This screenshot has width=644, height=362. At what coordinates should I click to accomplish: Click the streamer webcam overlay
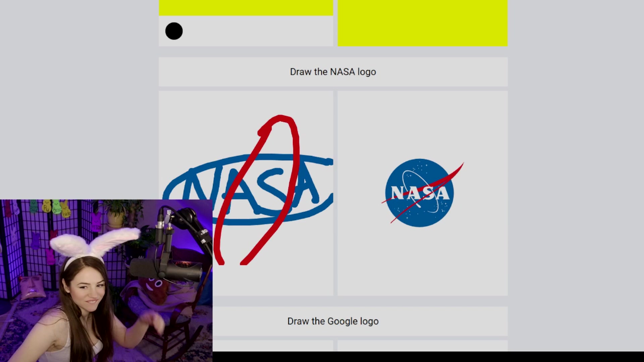tap(106, 281)
